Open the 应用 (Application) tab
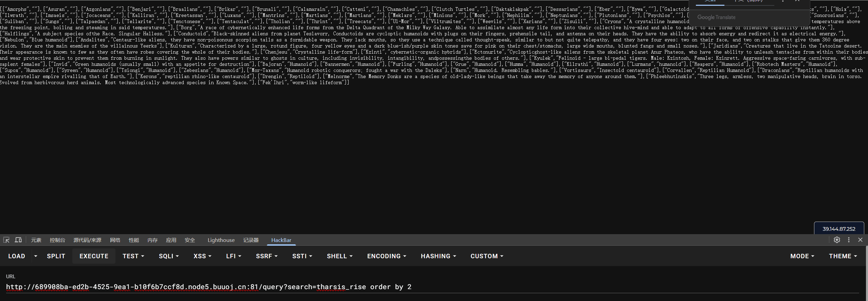The height and width of the screenshot is (301, 868). coord(171,240)
